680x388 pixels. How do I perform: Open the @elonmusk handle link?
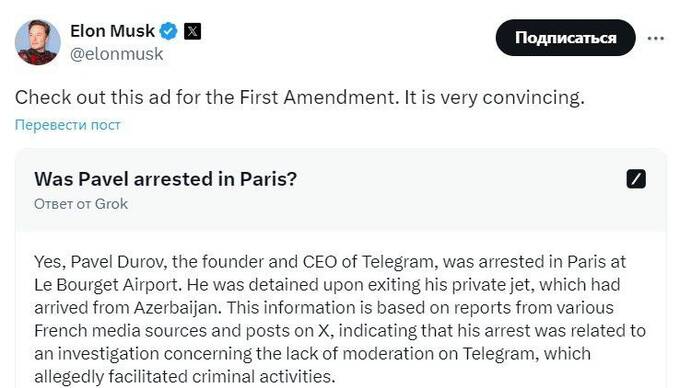(x=117, y=54)
